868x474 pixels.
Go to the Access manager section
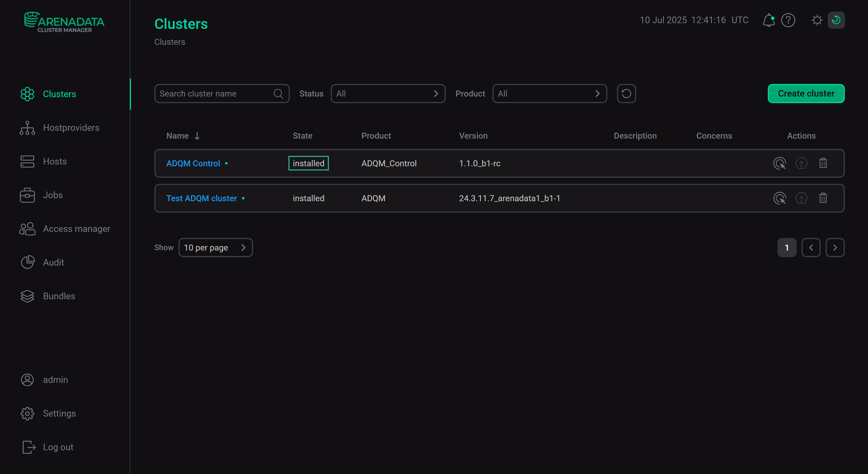point(76,229)
